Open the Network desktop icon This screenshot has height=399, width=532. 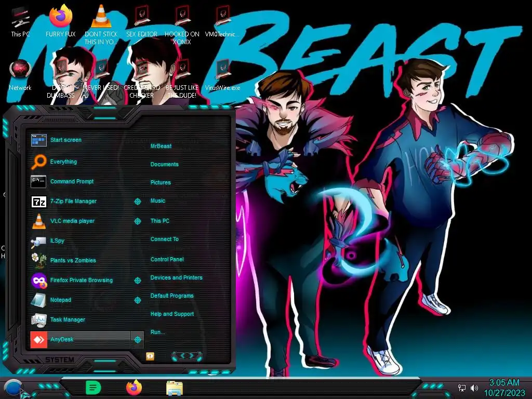20,75
